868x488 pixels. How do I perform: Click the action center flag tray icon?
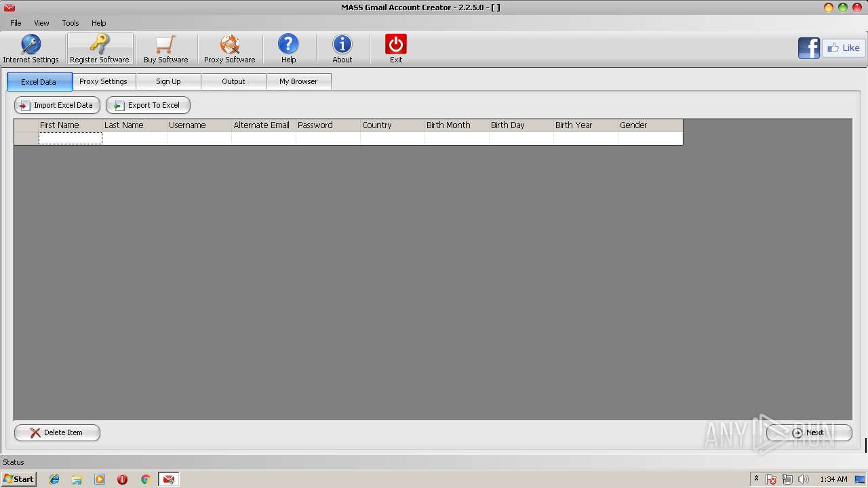coord(771,479)
